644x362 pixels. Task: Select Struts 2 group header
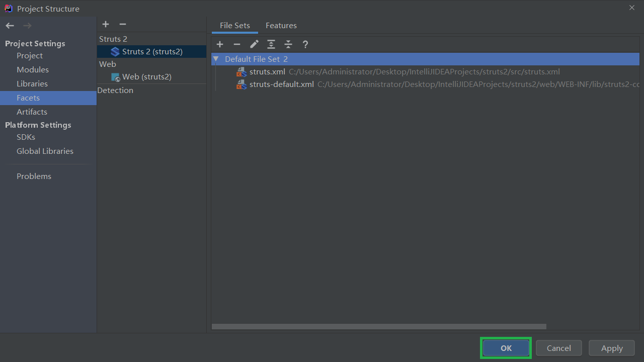tap(113, 39)
